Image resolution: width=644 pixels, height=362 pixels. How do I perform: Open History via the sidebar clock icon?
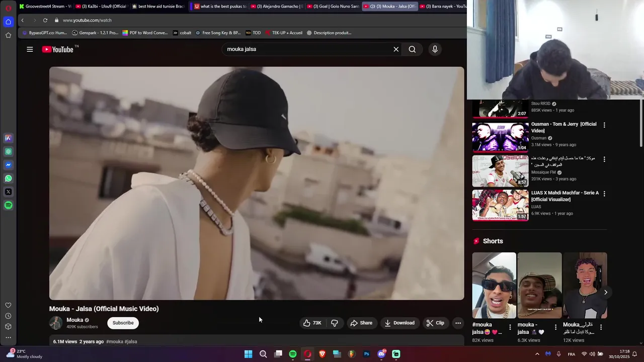point(8,316)
